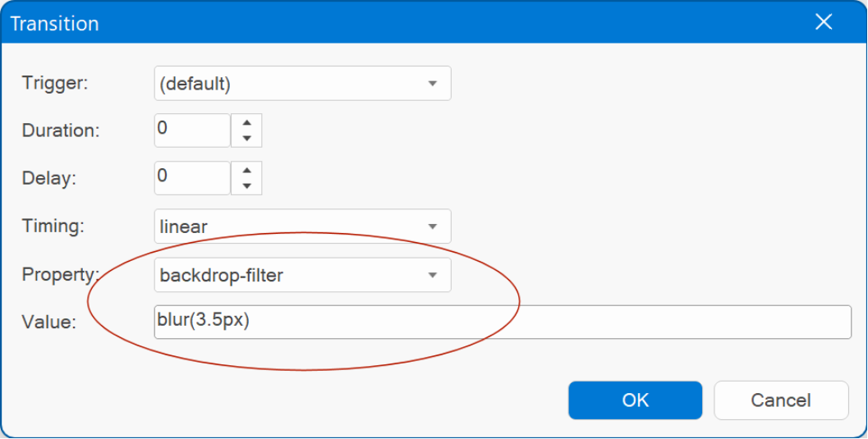Increase Duration with the up arrow
Image resolution: width=868 pixels, height=439 pixels.
(x=247, y=123)
